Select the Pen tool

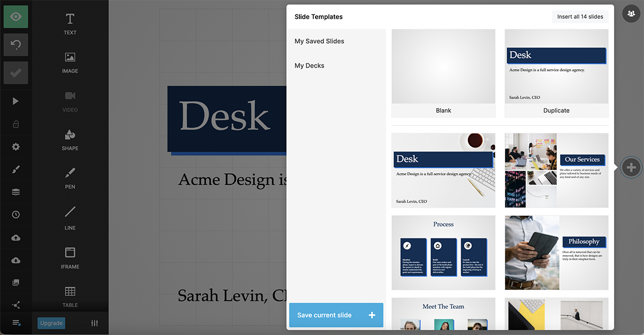[70, 178]
